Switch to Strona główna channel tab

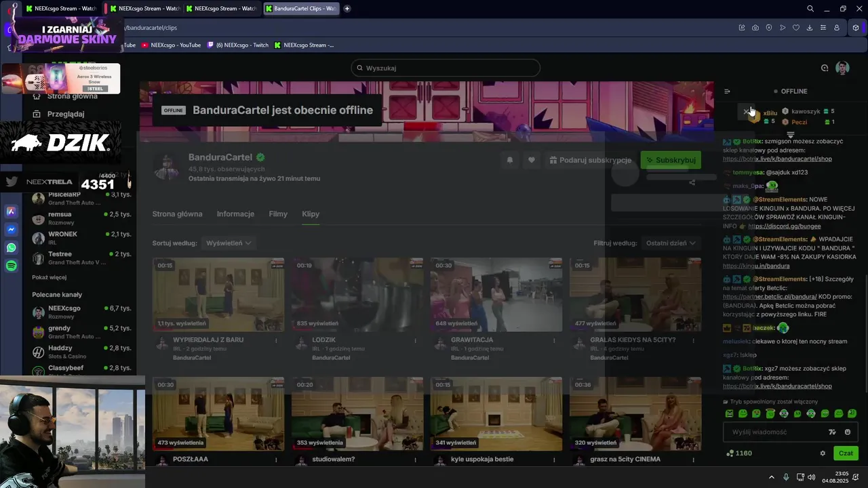click(177, 214)
